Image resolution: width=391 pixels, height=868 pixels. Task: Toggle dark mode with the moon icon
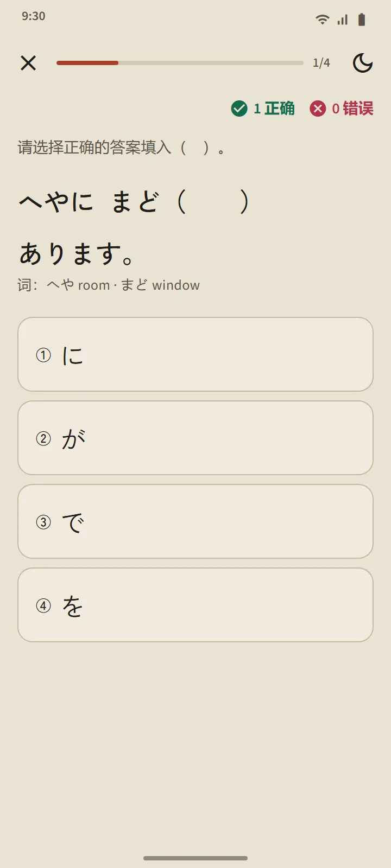click(363, 63)
